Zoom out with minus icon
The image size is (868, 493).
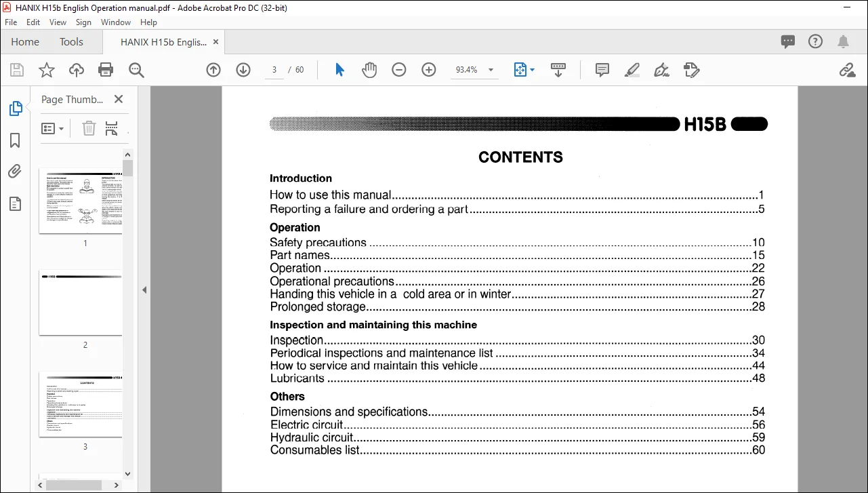pos(399,70)
